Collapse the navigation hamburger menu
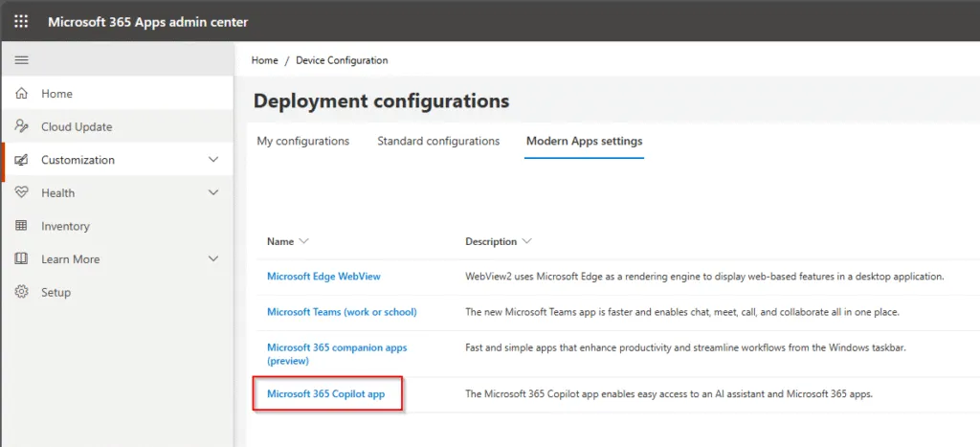 21,60
